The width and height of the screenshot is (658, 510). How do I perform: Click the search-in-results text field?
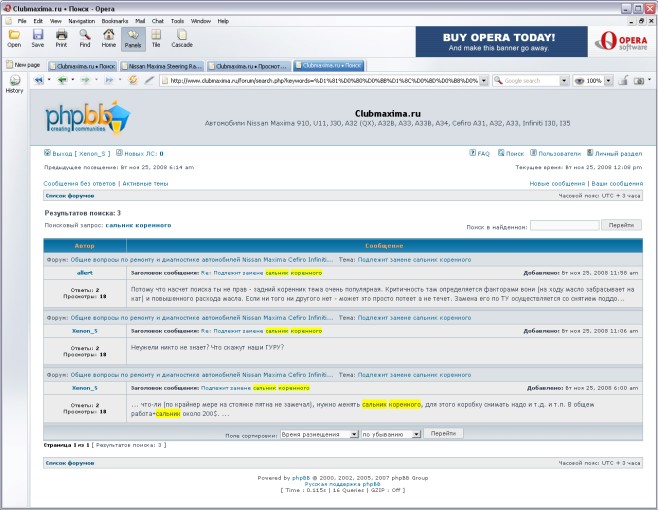[x=564, y=225]
